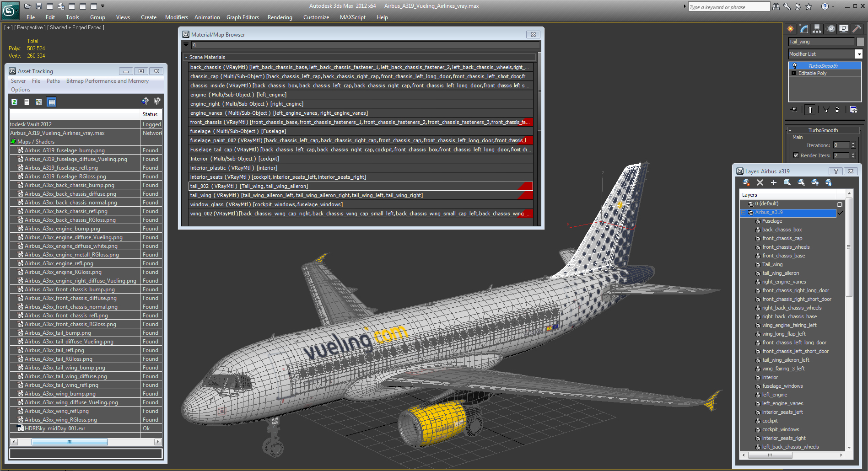
Task: Open the Create command panel tab
Action: click(791, 29)
